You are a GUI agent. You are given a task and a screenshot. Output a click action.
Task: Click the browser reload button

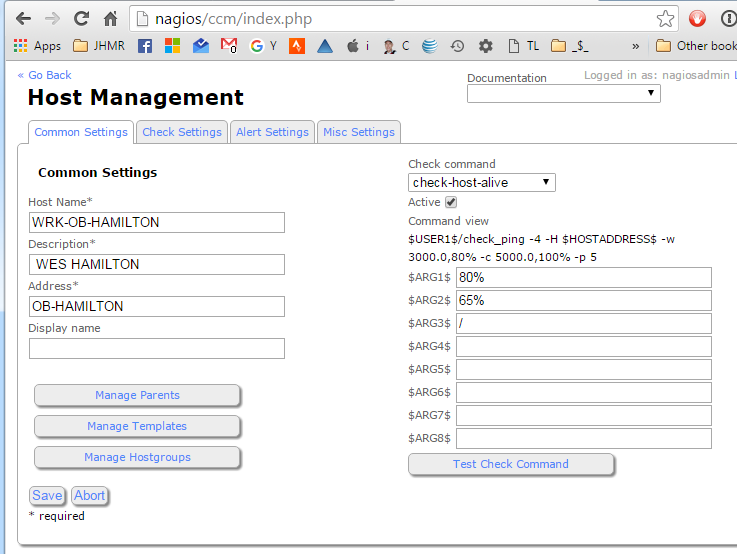click(x=81, y=18)
